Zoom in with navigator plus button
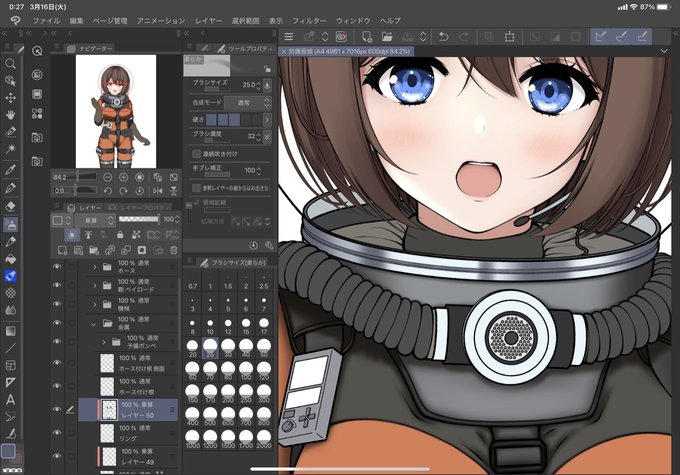This screenshot has height=475, width=680. coord(124,177)
